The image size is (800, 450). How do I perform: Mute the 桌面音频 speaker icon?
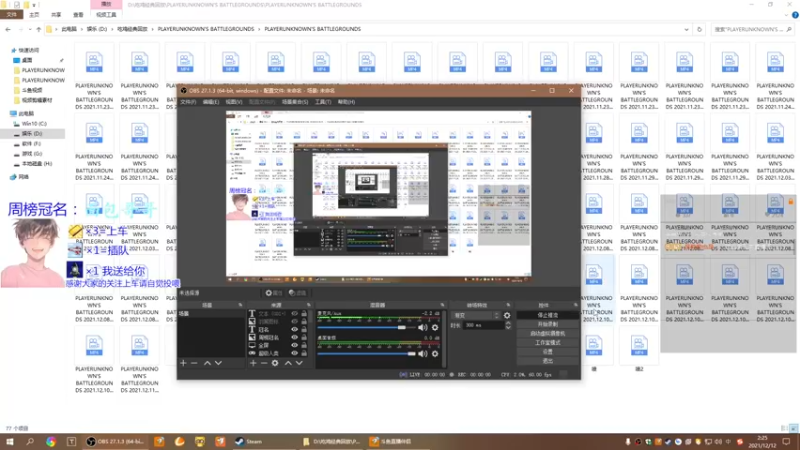pos(422,353)
